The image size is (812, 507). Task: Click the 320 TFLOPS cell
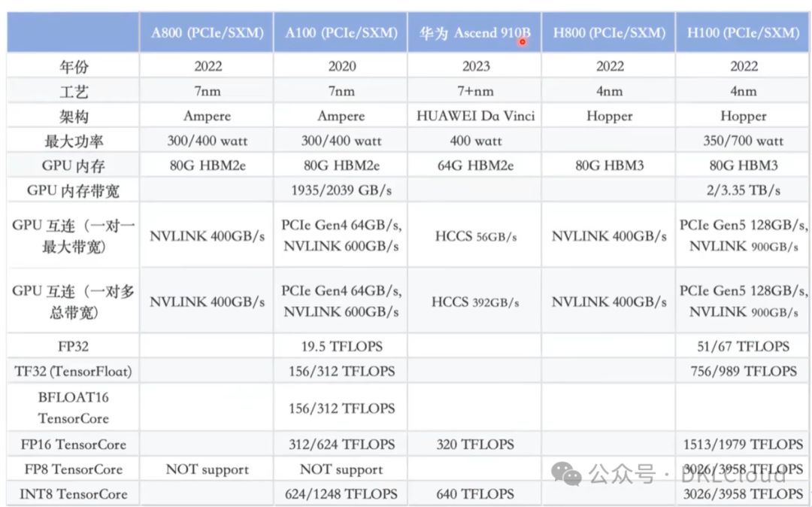point(475,445)
